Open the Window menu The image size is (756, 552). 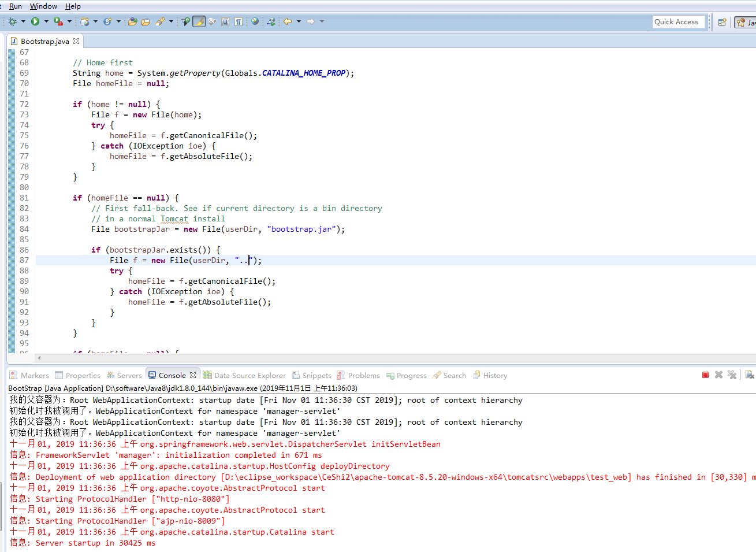click(x=43, y=6)
